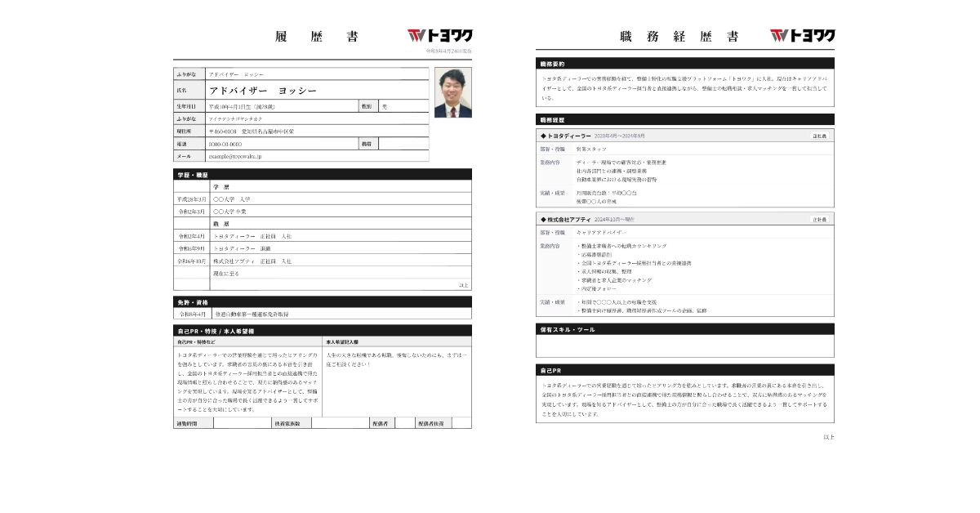Select the 正社員 badge for 株式会社アプティ
The width and height of the screenshot is (980, 513).
[x=822, y=218]
